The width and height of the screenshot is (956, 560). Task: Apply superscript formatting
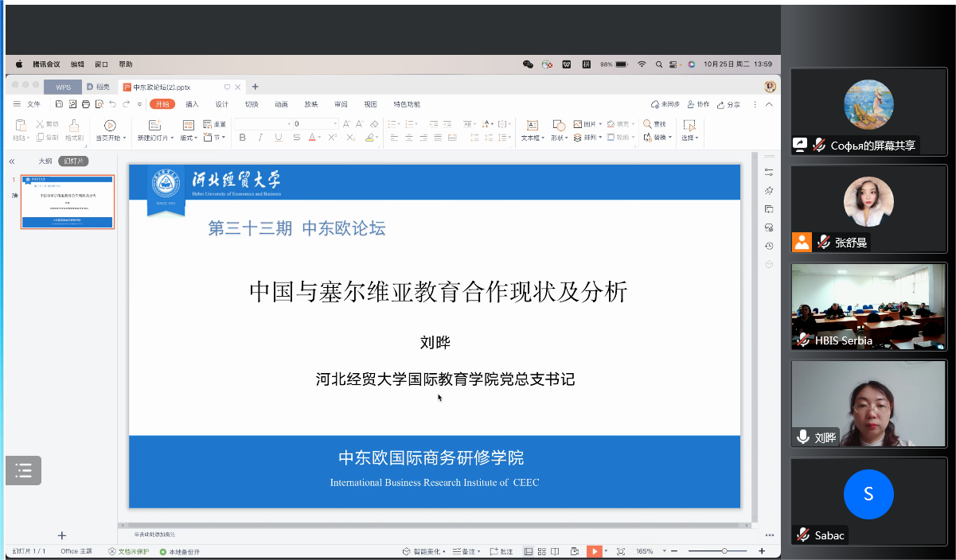pyautogui.click(x=332, y=138)
